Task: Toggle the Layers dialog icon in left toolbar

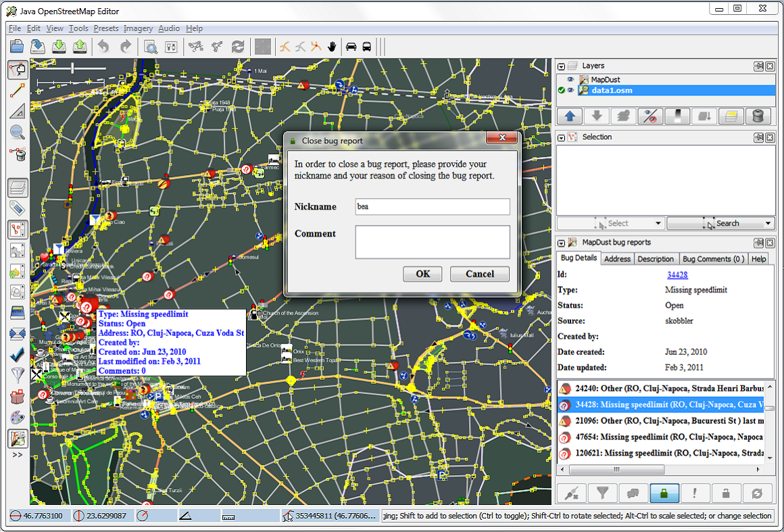Action: (18, 188)
